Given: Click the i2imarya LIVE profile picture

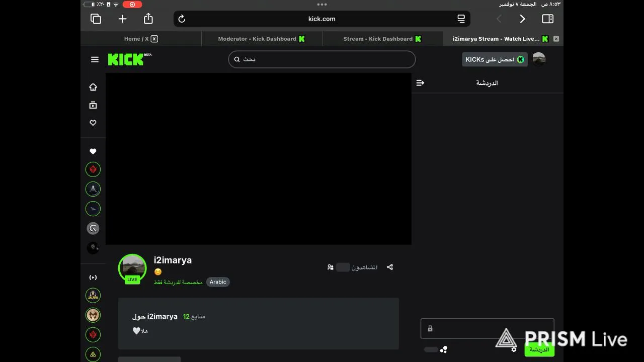Looking at the screenshot, I should click(x=132, y=268).
